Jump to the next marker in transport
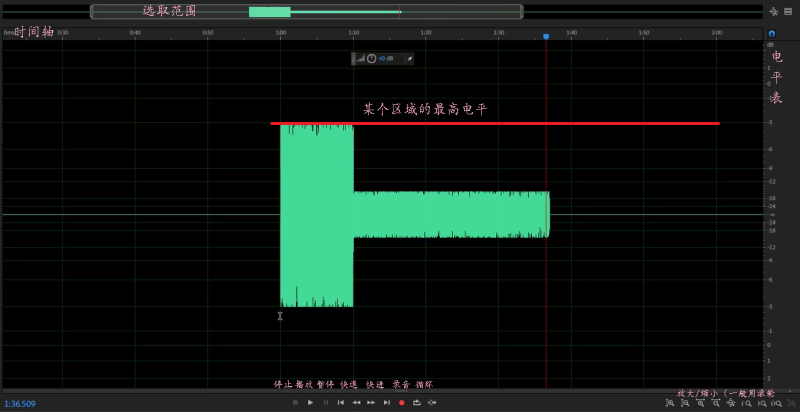 pos(386,402)
